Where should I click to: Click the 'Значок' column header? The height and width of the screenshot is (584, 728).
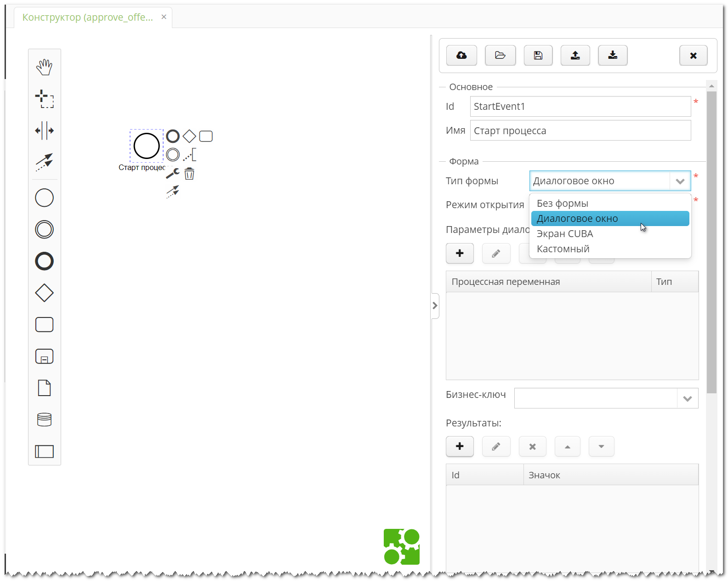[611, 475]
